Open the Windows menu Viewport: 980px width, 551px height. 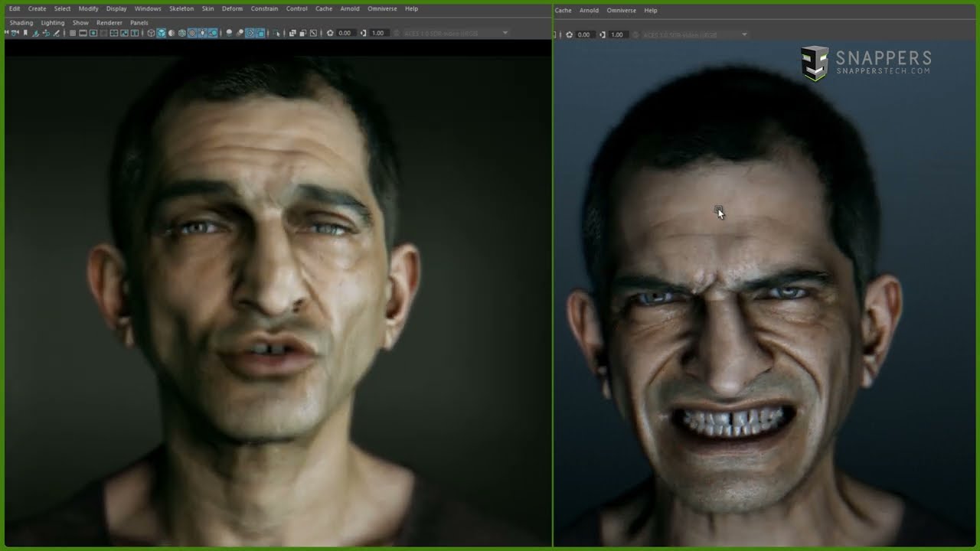pyautogui.click(x=148, y=9)
